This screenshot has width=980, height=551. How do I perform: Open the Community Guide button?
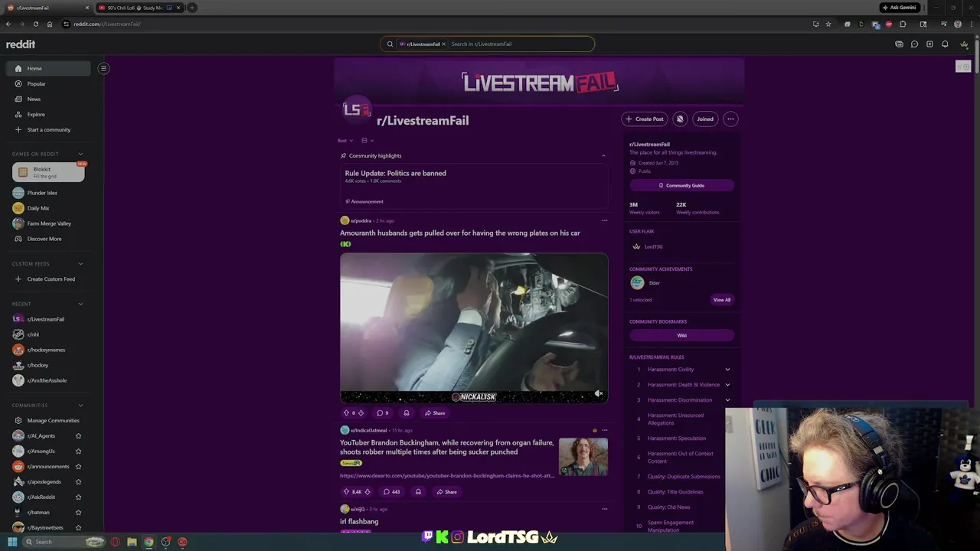[x=681, y=185]
